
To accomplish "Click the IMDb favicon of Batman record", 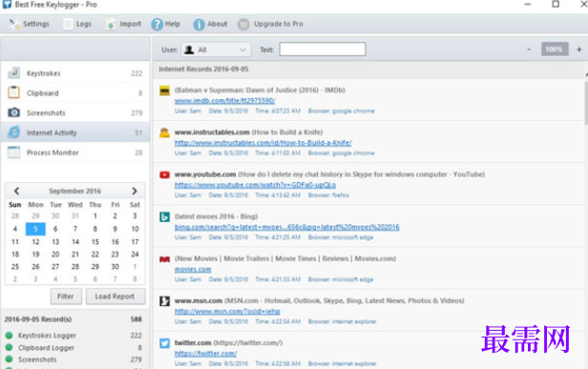I will click(x=164, y=91).
